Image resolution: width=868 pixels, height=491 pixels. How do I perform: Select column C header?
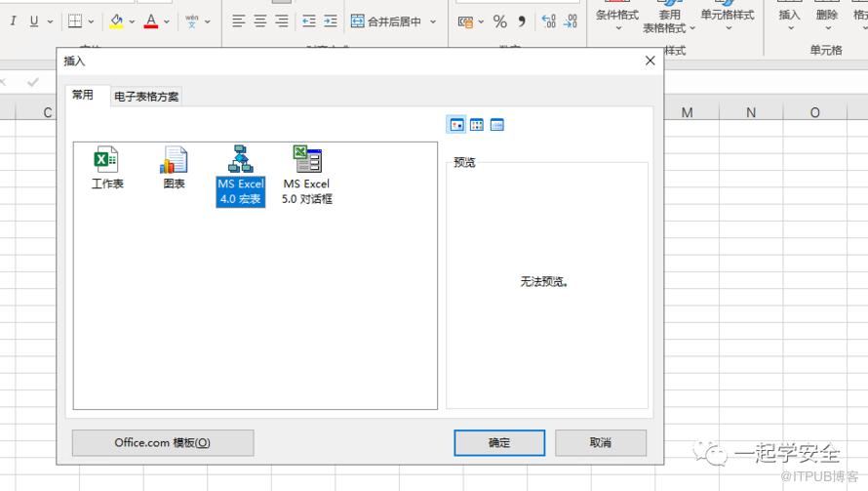[36, 112]
